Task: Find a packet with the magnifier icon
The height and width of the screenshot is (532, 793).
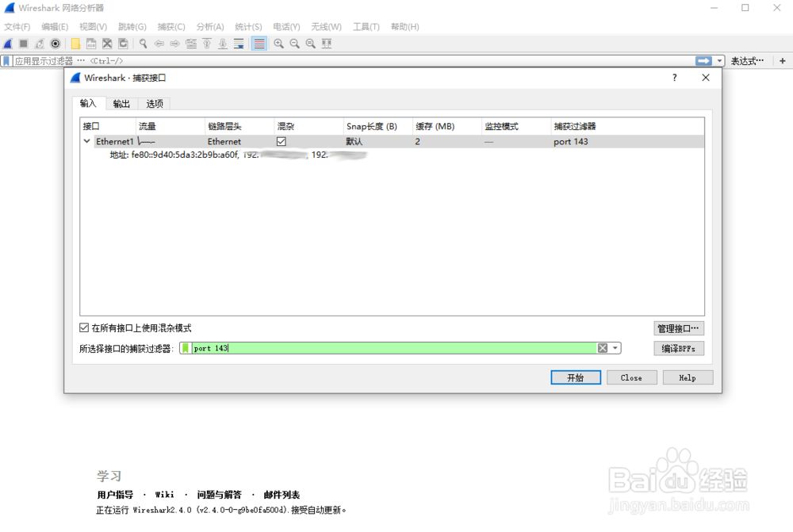Action: click(x=143, y=44)
